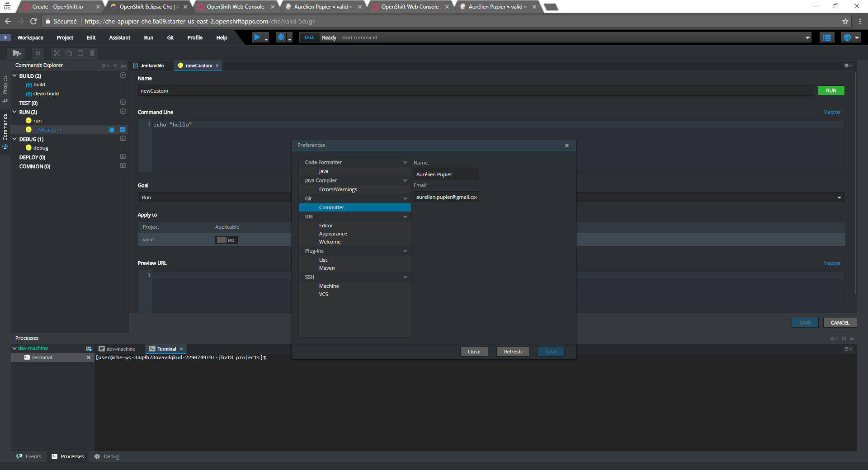The image size is (868, 470).
Task: Click the Cut scissors icon
Action: coord(57,53)
